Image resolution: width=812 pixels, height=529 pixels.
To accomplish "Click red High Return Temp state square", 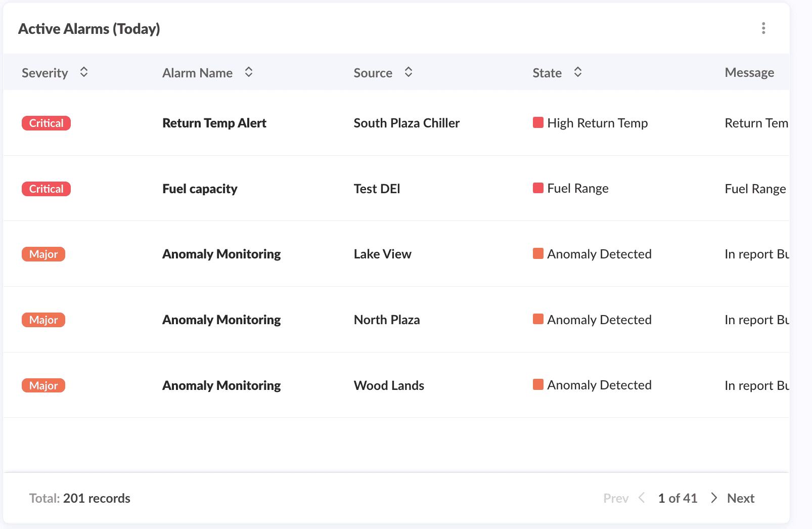I will [x=538, y=122].
